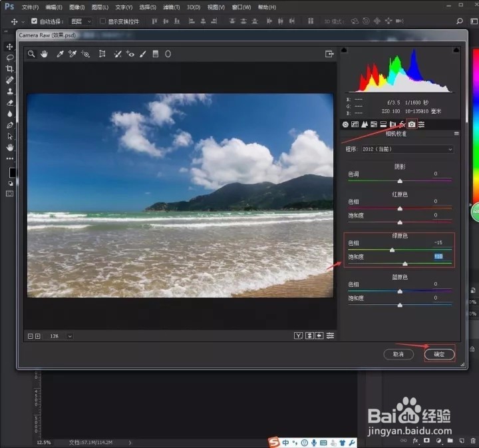Select the Adjustment Brush tool

coord(142,54)
